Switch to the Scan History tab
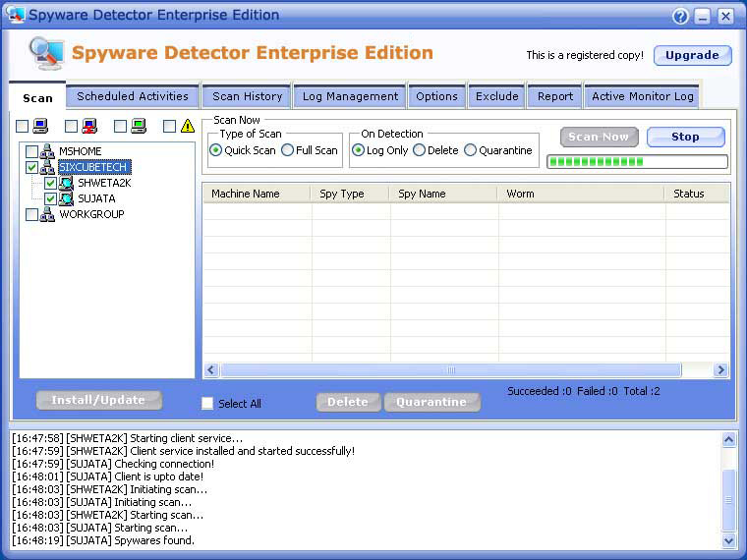 tap(247, 96)
